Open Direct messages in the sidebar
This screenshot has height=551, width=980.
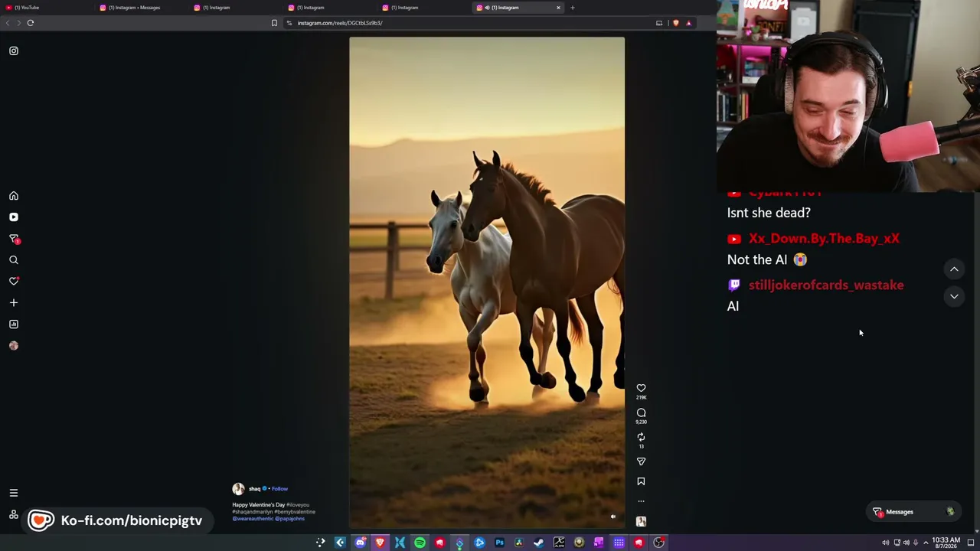[14, 239]
